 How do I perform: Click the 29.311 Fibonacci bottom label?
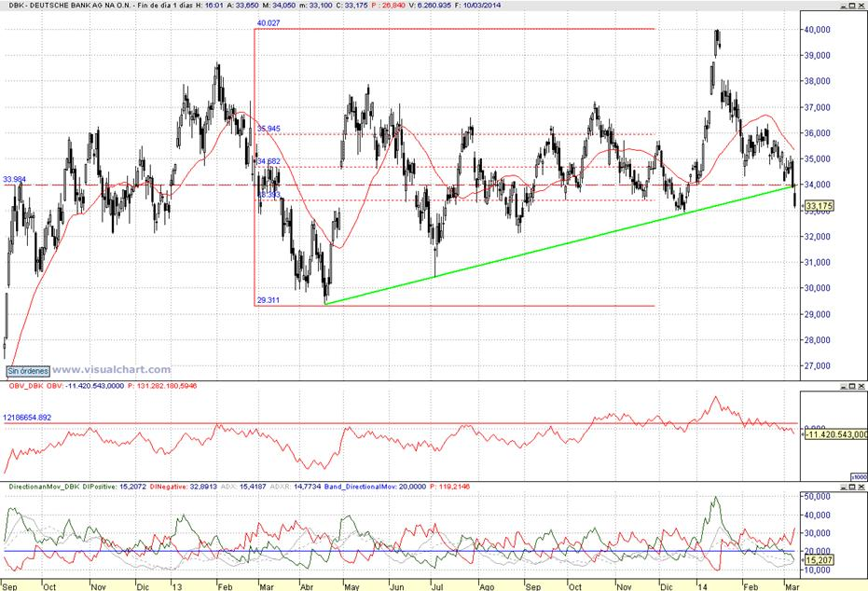point(268,300)
